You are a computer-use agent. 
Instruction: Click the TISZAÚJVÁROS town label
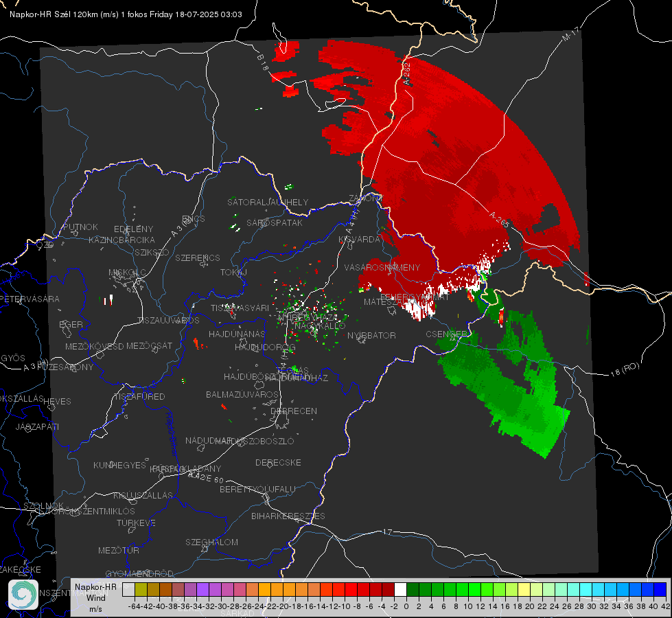(x=168, y=321)
